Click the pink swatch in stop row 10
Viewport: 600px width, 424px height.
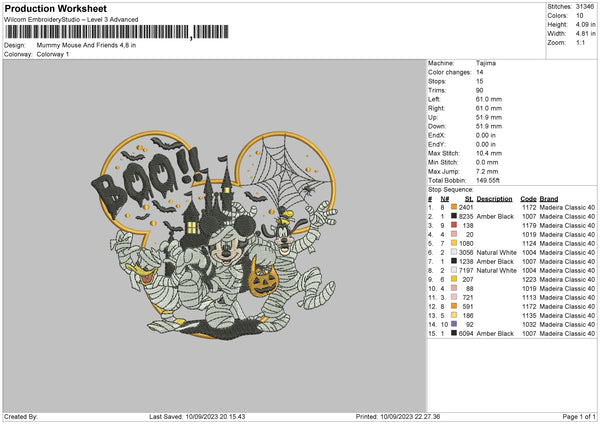(x=454, y=288)
